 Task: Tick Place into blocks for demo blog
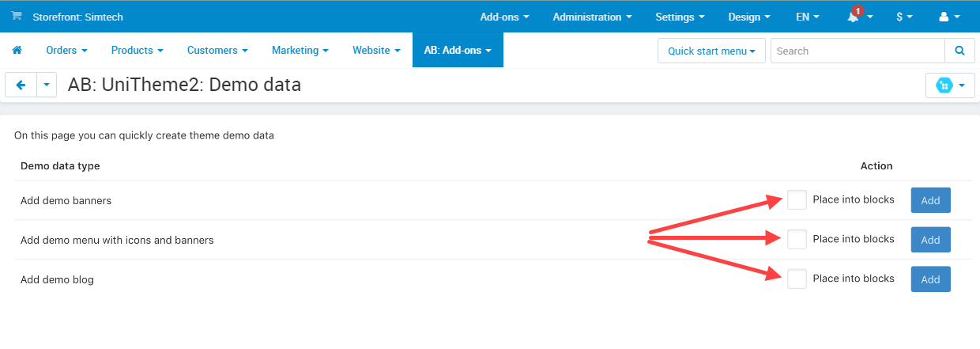pyautogui.click(x=797, y=279)
